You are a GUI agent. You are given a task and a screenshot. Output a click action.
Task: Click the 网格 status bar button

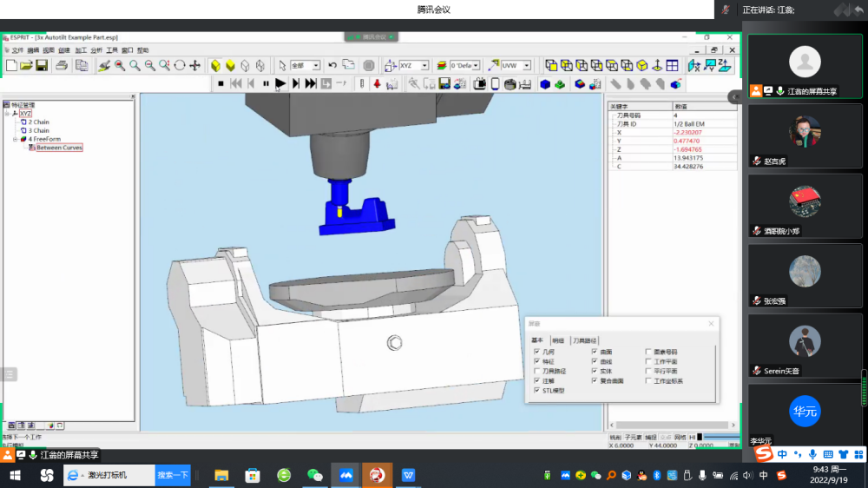[680, 437]
